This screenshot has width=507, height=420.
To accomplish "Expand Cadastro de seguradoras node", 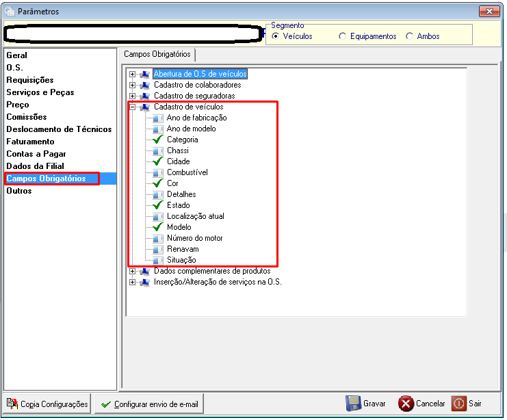I will click(132, 96).
